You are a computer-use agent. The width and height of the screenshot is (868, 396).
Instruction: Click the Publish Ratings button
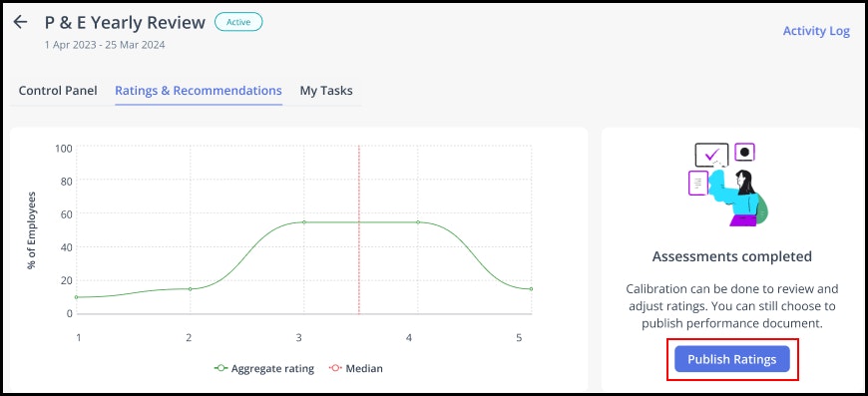click(732, 359)
